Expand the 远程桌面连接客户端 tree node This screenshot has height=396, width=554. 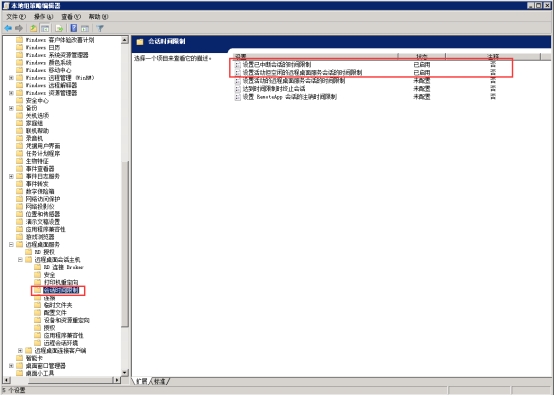[20, 350]
